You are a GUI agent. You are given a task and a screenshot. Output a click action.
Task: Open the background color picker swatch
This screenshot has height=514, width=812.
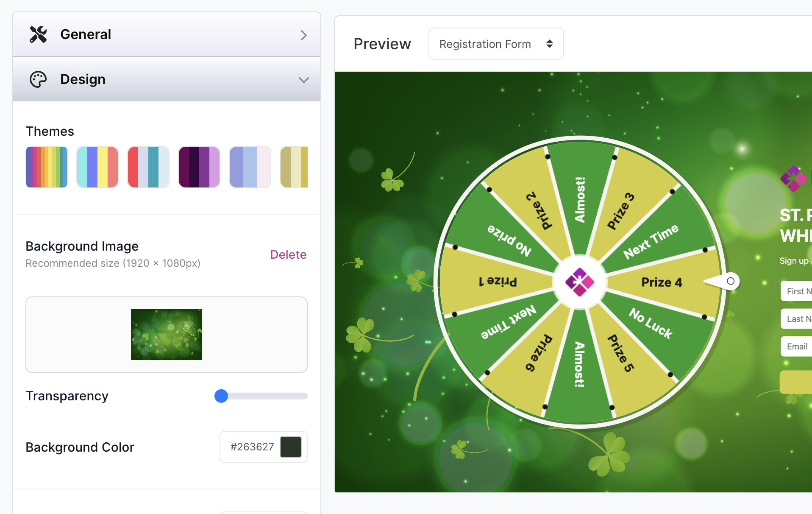pos(291,447)
